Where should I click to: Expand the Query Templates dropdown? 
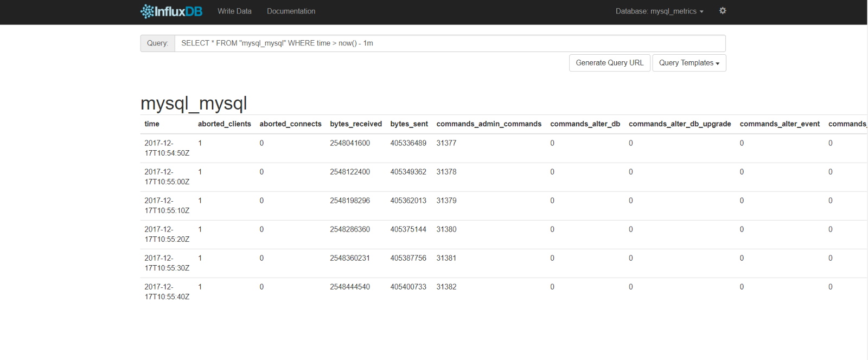688,63
